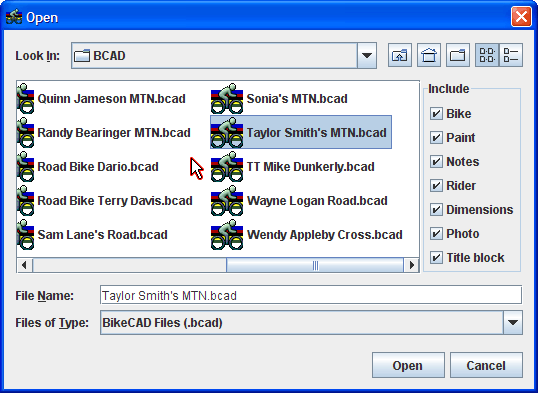
Task: Expand the Look In dropdown arrow
Action: click(367, 55)
